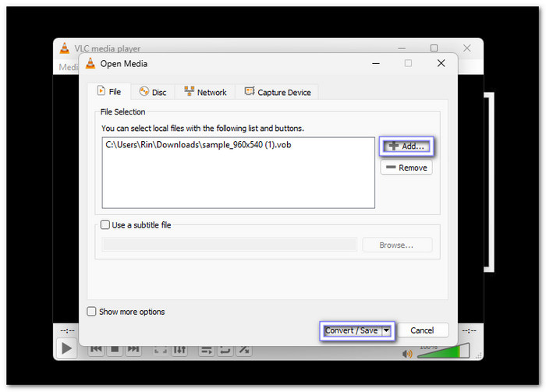The height and width of the screenshot is (392, 546).
Task: Open the Convert / Save dropdown arrow
Action: point(387,330)
